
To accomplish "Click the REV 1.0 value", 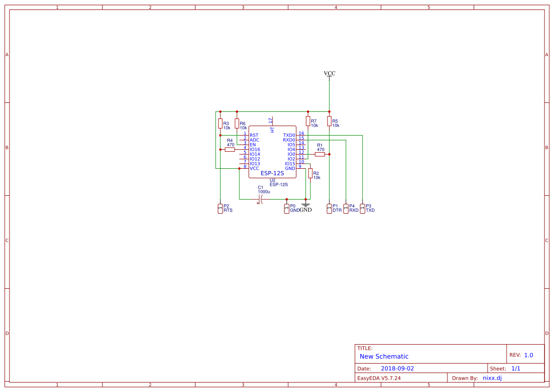I will [528, 355].
